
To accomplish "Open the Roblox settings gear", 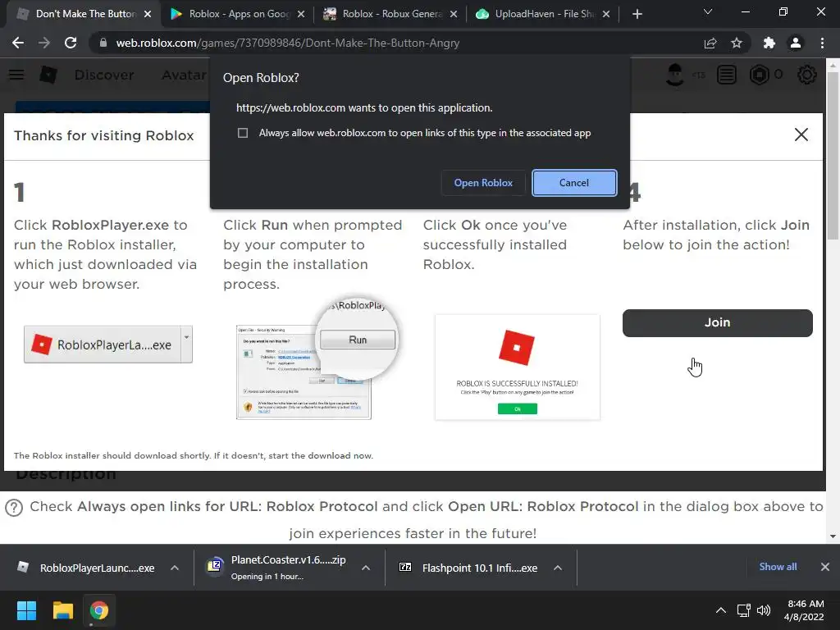I will pos(807,75).
